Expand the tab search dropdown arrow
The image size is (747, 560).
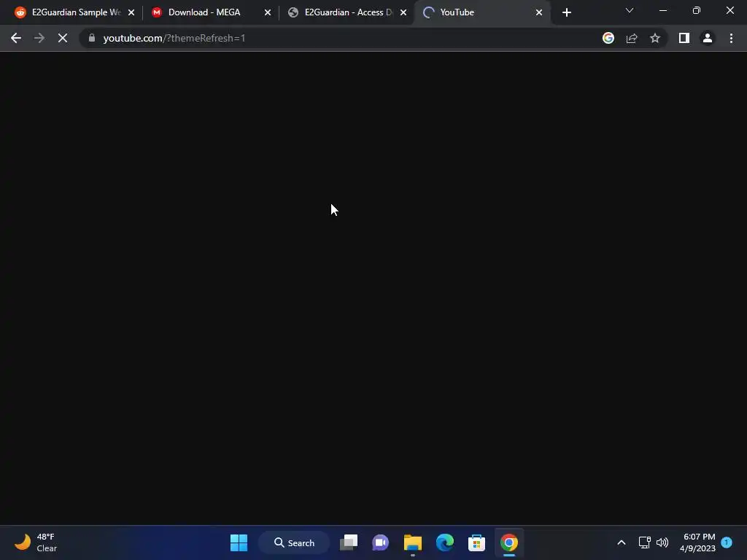[x=630, y=10]
